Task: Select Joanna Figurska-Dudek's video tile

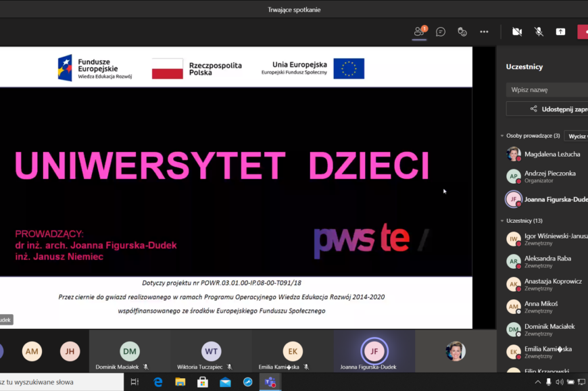Action: coord(374,351)
